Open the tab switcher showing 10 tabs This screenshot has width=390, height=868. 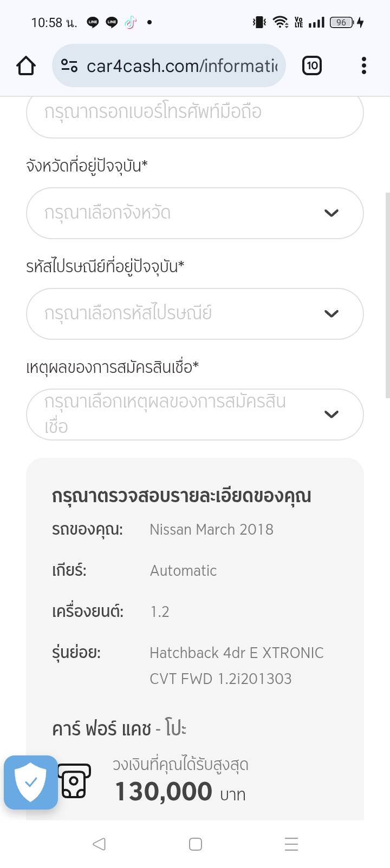click(x=311, y=66)
